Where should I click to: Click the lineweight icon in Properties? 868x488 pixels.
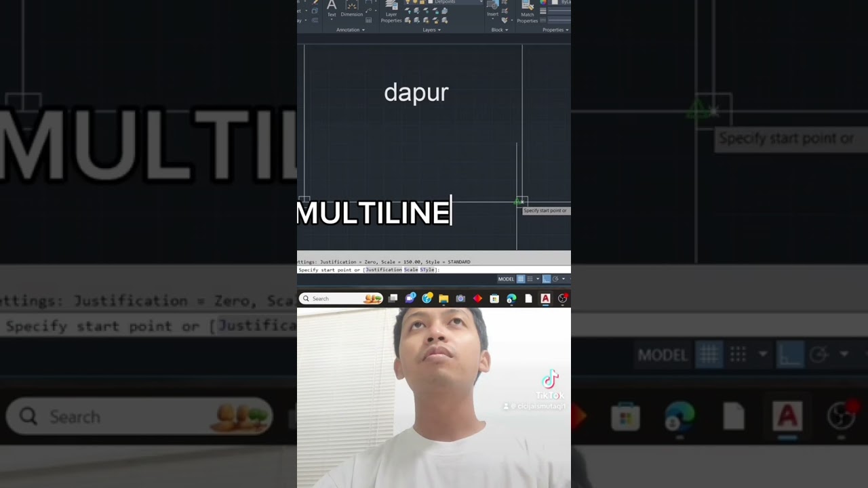[543, 11]
